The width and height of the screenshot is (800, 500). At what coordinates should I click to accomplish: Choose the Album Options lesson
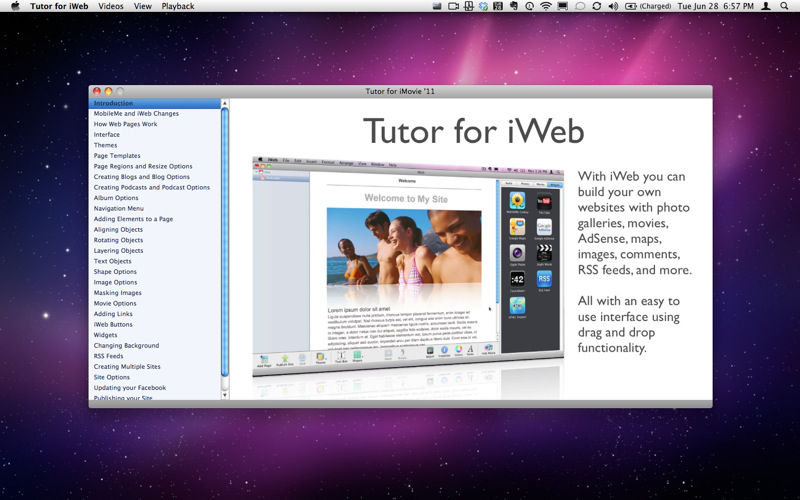click(x=116, y=198)
